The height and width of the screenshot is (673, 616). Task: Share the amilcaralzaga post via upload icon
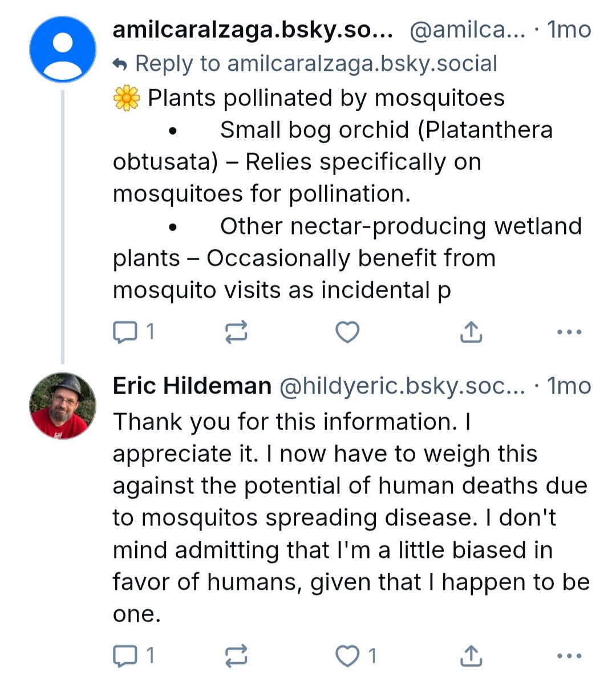[x=471, y=332]
